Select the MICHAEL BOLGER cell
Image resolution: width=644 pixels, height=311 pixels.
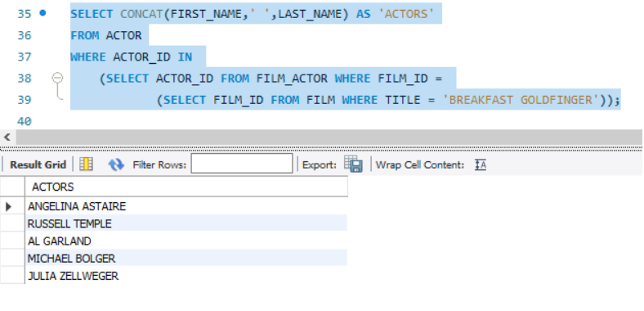pyautogui.click(x=186, y=259)
